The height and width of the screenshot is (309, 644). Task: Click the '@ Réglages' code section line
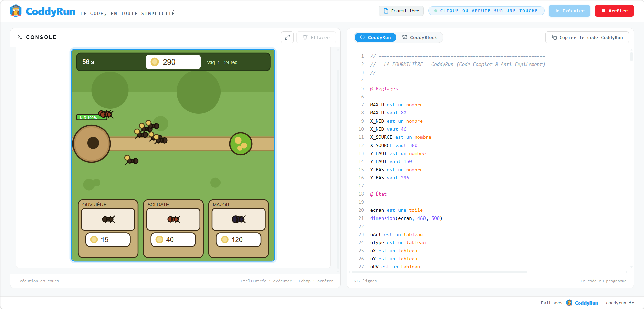pos(384,88)
